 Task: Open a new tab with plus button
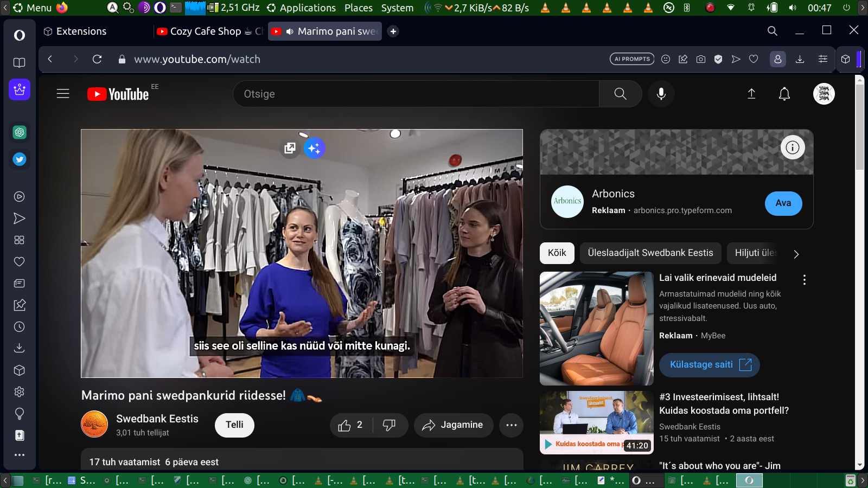393,31
